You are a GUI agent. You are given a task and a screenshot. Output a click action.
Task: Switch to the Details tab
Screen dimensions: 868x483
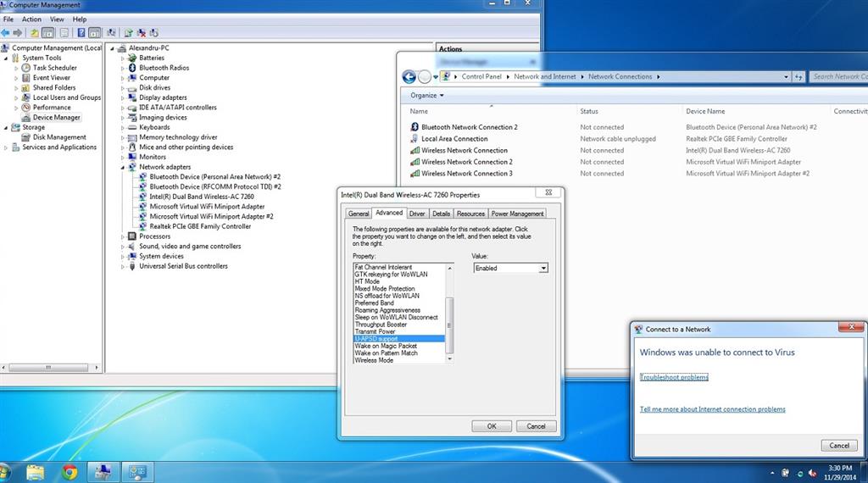tap(441, 214)
